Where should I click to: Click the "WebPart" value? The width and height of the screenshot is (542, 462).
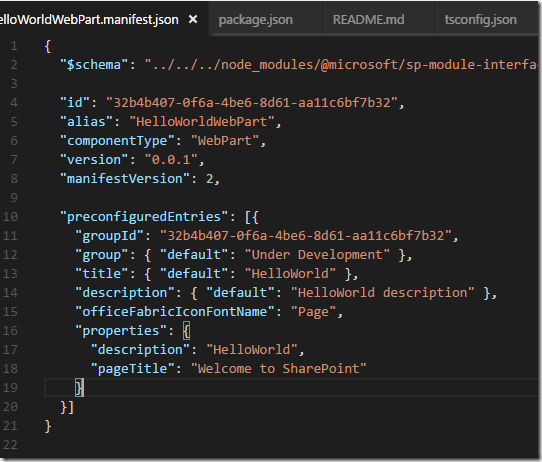coord(225,141)
